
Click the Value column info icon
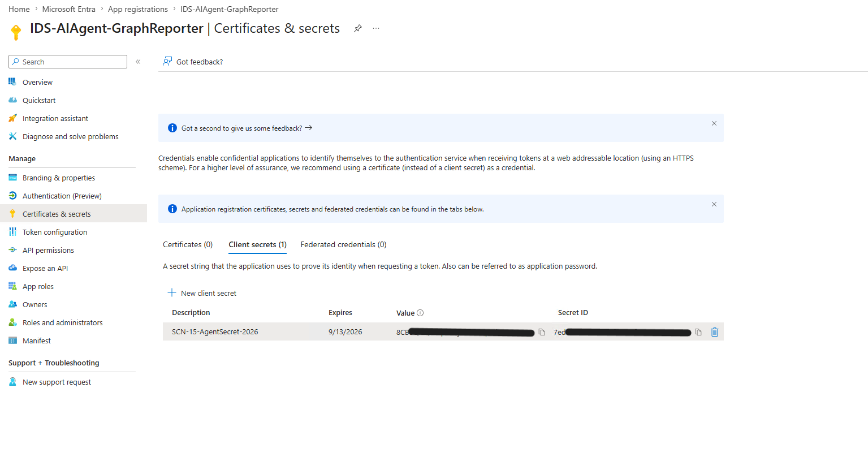pos(420,313)
